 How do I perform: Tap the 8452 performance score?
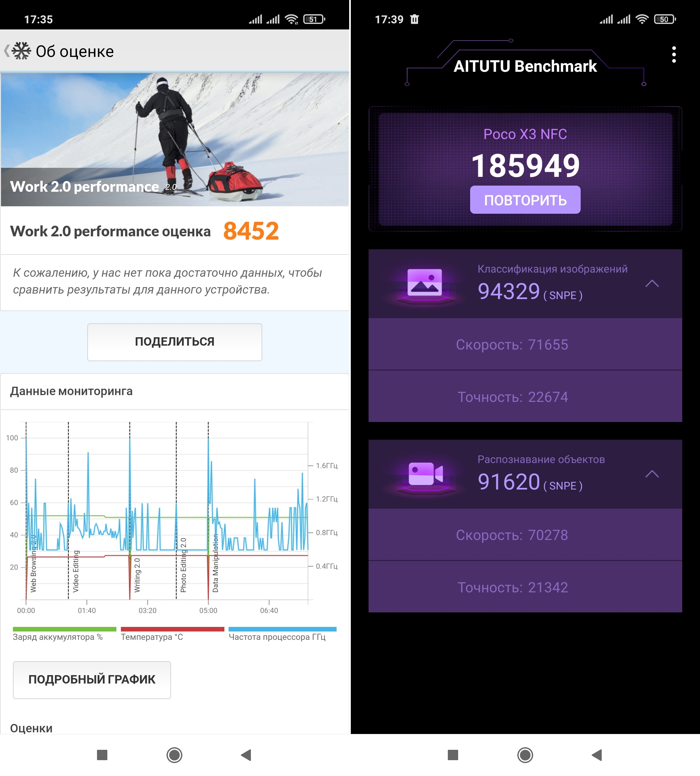click(251, 231)
